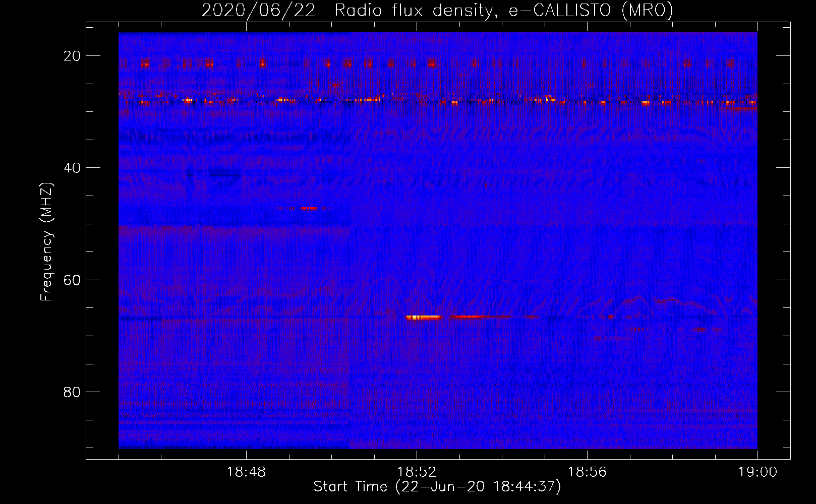The height and width of the screenshot is (504, 816).
Task: Click the 18:52 time tick label
Action: (x=417, y=472)
